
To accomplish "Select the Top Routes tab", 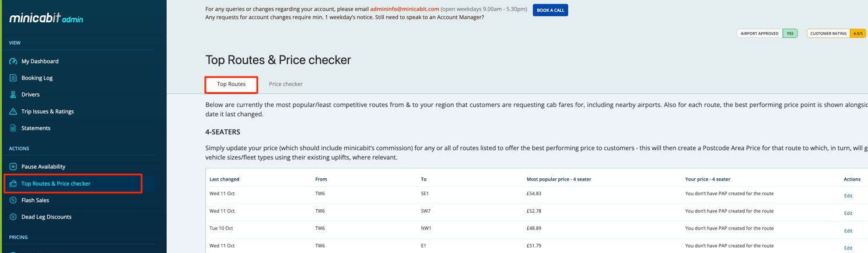I will pos(231,84).
